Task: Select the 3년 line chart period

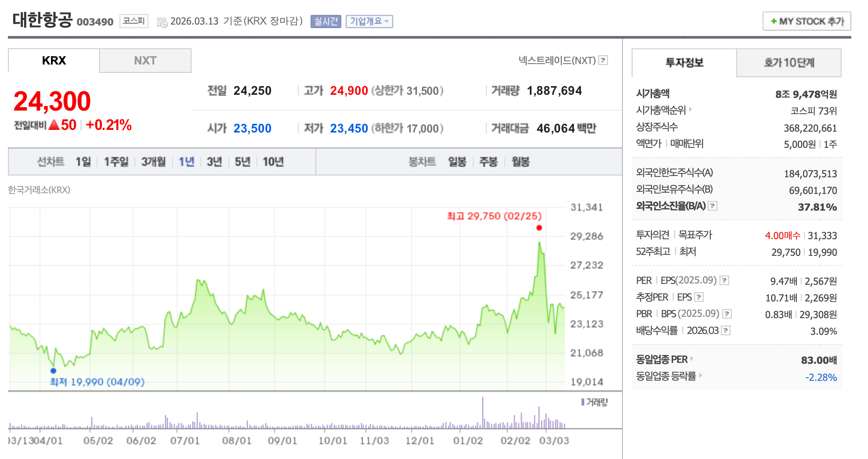Action: coord(214,162)
